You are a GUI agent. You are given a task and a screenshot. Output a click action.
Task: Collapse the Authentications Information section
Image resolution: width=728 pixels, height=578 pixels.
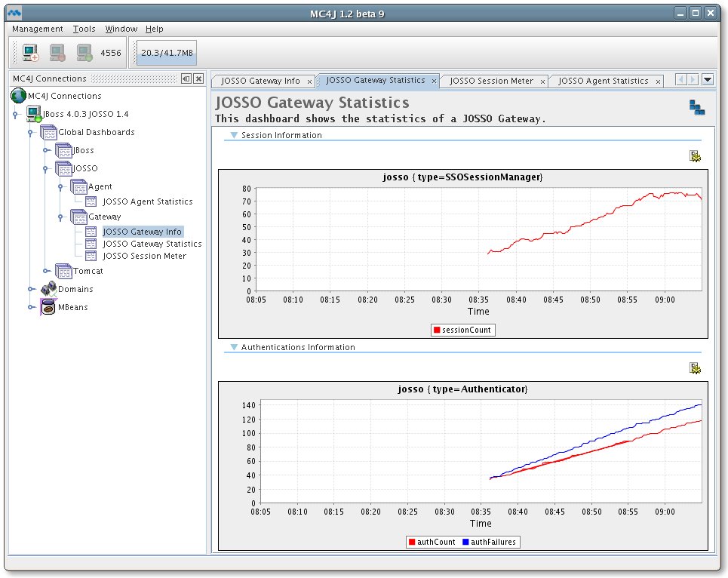(x=234, y=348)
